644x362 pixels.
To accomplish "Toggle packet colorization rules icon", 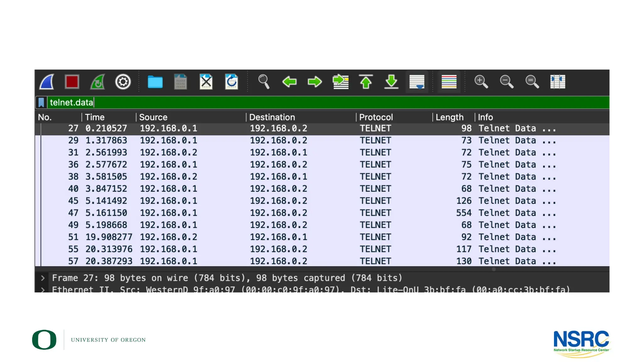I will 449,82.
